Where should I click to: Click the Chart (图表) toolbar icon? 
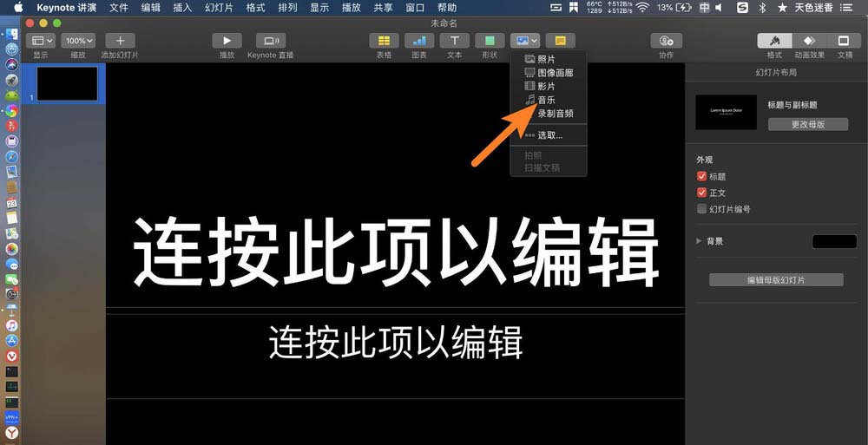click(x=419, y=41)
